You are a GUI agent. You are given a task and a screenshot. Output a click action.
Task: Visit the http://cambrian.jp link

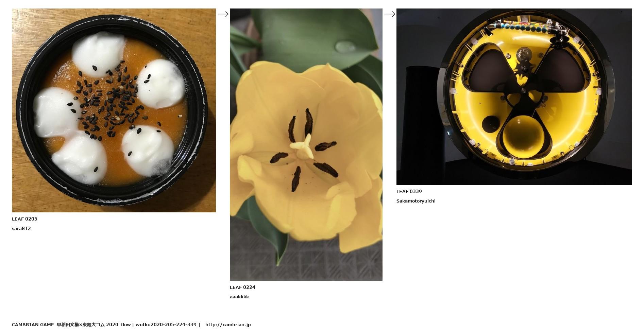(x=228, y=325)
